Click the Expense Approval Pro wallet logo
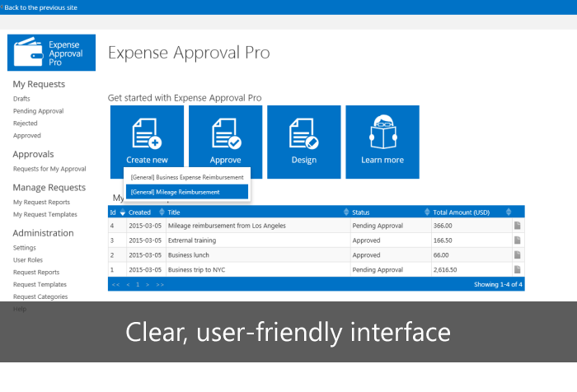This screenshot has height=392, width=577. pyautogui.click(x=51, y=53)
